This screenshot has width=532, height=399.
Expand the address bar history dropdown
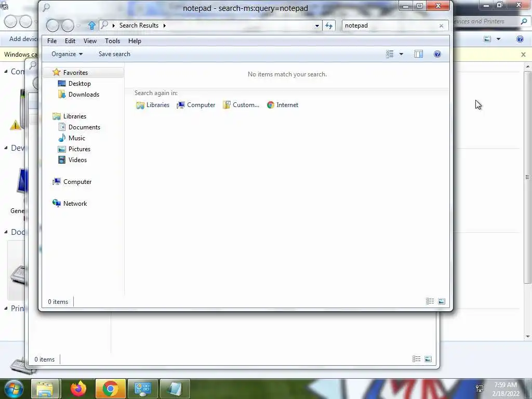(x=317, y=25)
